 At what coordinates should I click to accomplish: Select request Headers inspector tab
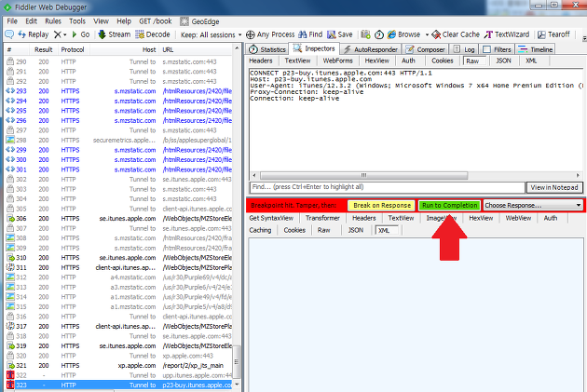pos(261,61)
